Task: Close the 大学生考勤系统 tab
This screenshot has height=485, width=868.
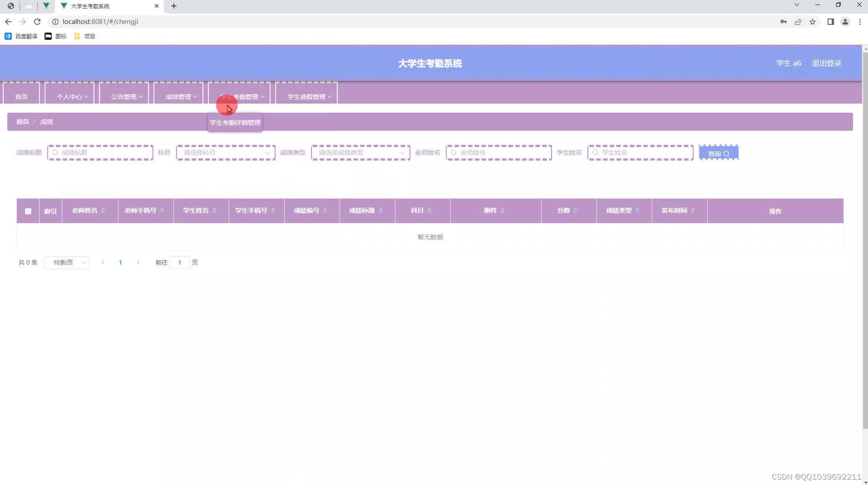Action: coord(156,6)
